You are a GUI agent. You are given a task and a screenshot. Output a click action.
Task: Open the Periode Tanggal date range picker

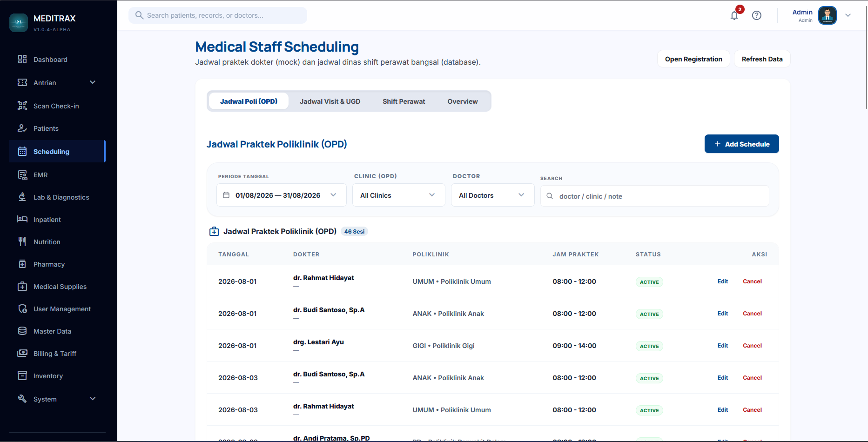(281, 195)
